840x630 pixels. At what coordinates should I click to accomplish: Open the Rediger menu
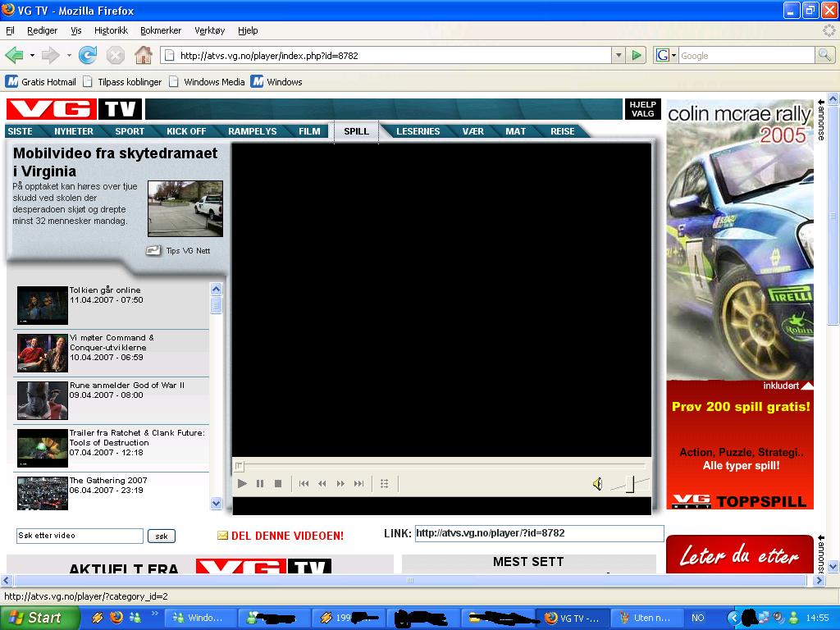tap(43, 30)
